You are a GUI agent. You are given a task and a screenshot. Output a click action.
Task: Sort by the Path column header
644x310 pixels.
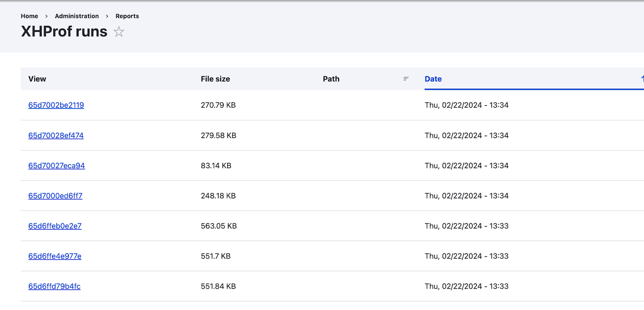coord(331,79)
